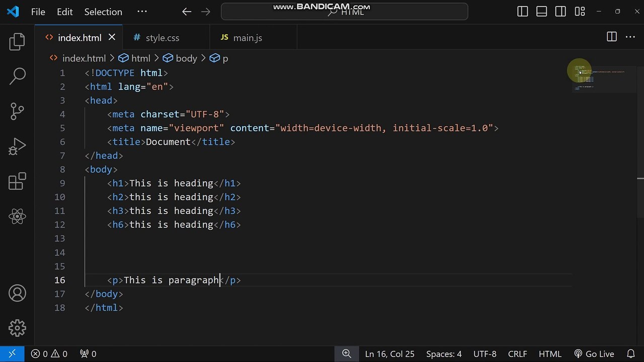Open the Search view icon
The width and height of the screenshot is (644, 362).
pos(17,76)
